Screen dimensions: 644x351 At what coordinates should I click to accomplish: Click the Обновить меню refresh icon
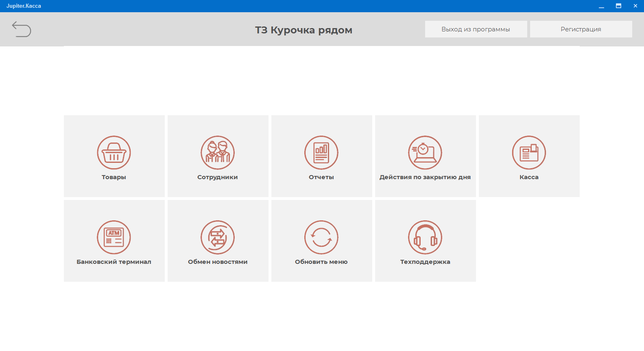click(321, 237)
